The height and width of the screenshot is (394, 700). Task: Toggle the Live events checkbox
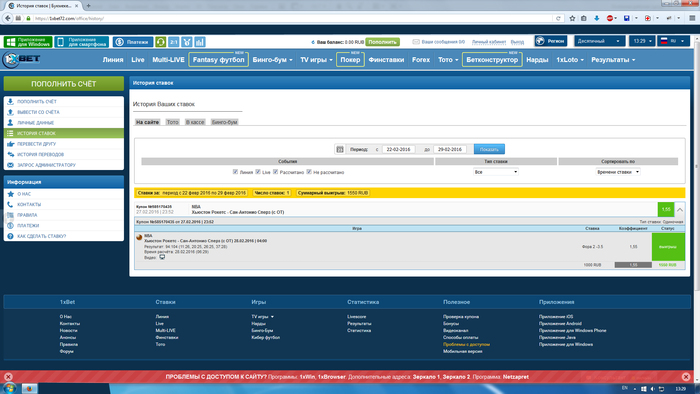(x=258, y=172)
